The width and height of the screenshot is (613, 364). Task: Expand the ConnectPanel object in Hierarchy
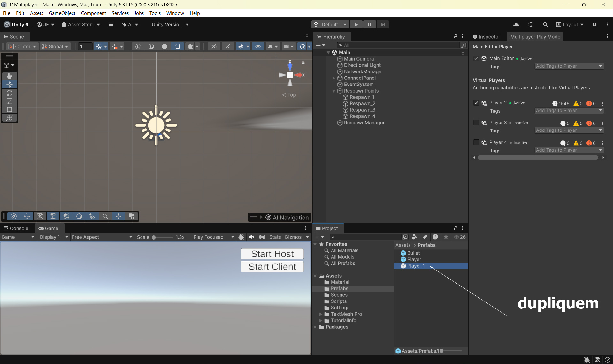point(334,78)
